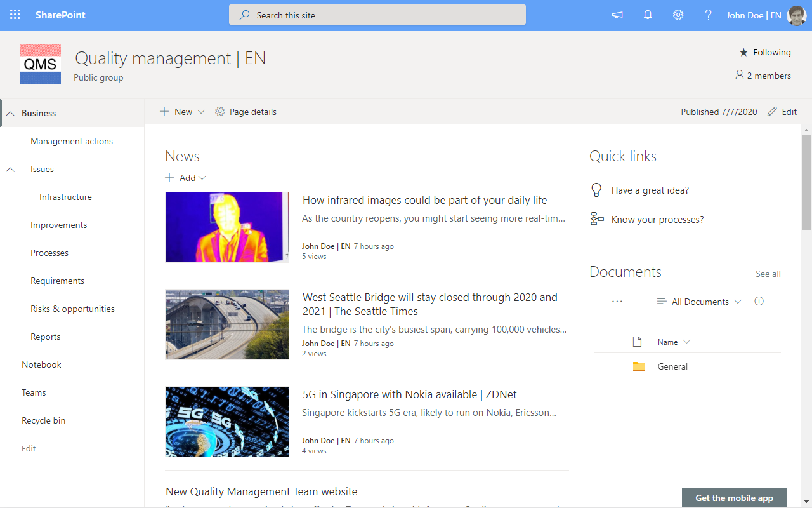The width and height of the screenshot is (812, 508).
Task: Click the help question mark icon
Action: [x=709, y=15]
